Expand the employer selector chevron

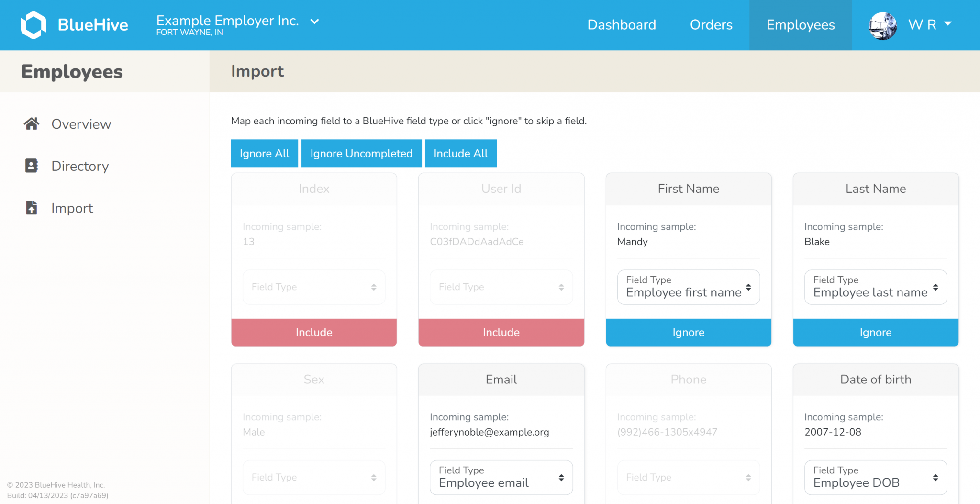point(314,22)
